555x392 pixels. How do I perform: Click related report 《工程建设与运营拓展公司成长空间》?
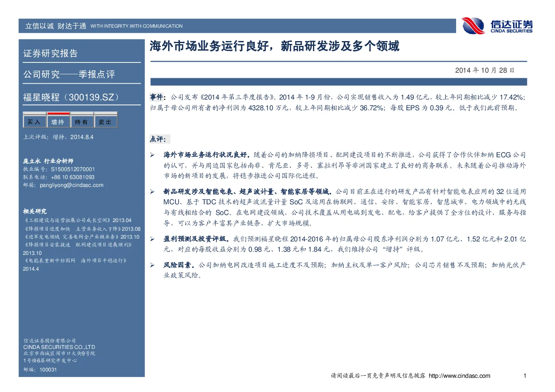coord(68,220)
